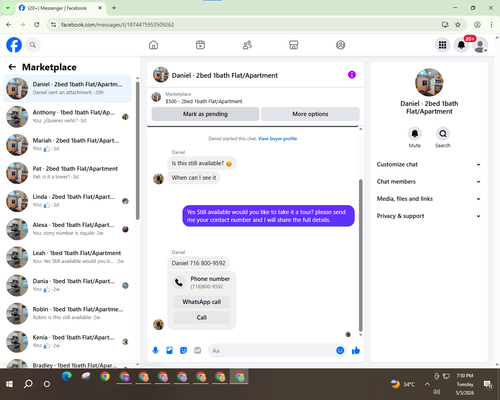500x400 pixels.
Task: Open the Facebook Home icon
Action: coord(153,45)
